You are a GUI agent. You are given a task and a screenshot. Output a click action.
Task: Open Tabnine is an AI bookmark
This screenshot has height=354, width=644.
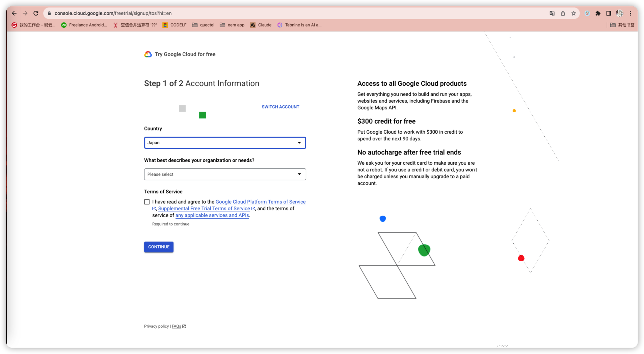(299, 25)
